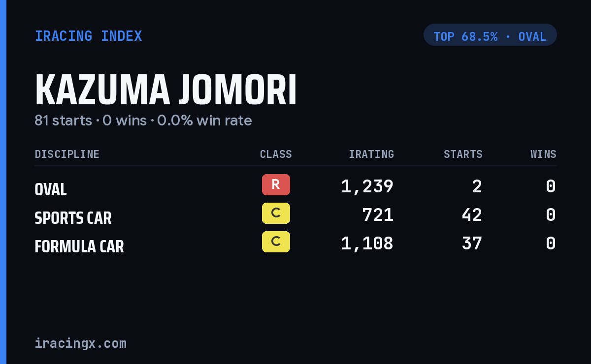
Task: Click the 42 starts value for Sports Car
Action: [472, 215]
